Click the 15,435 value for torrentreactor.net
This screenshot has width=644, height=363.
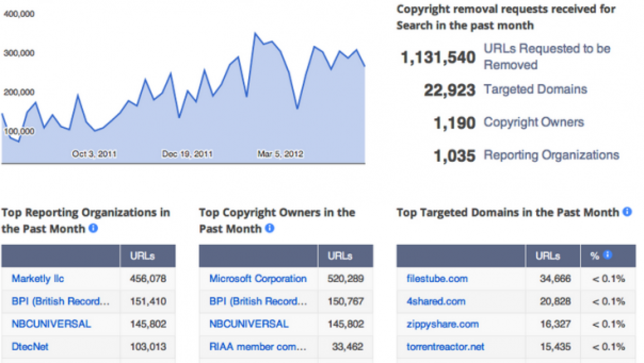click(555, 347)
